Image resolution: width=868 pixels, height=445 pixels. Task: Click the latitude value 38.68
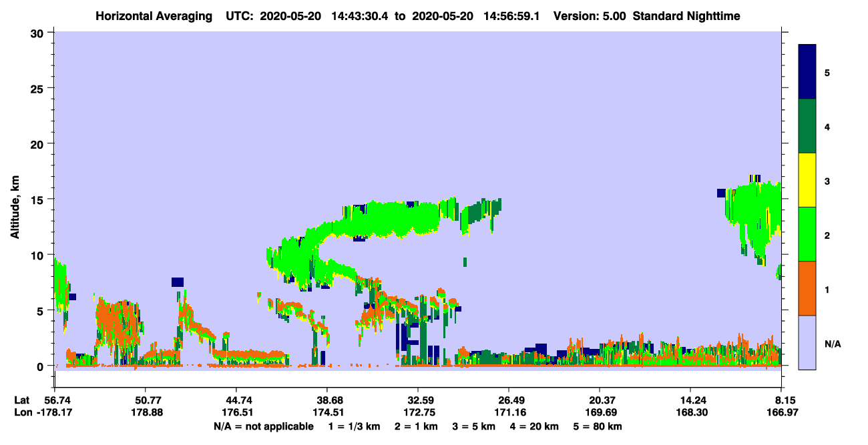[x=327, y=400]
